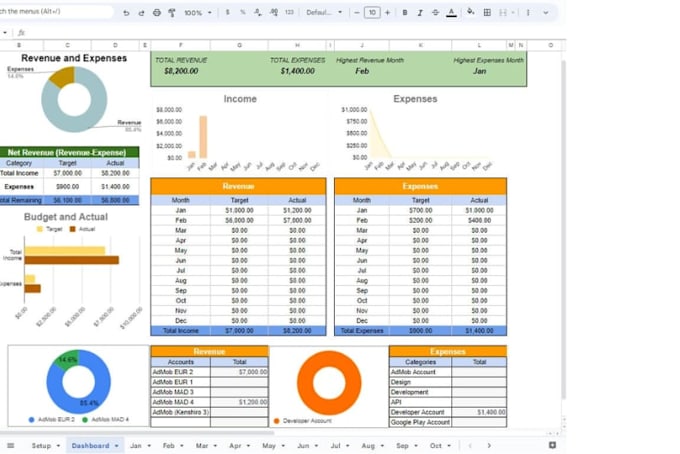Open more number formats (123)
Viewport: 680px width, 454px height.
pos(289,13)
